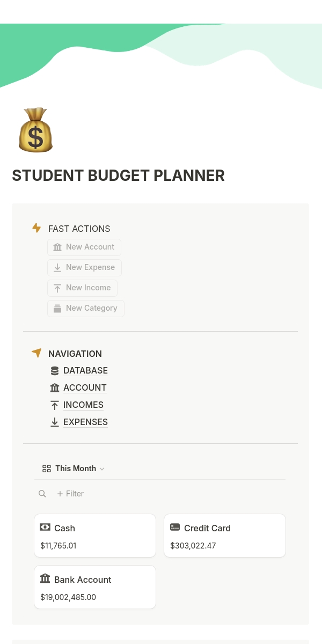
Task: Open the Bank Account card
Action: tap(95, 587)
